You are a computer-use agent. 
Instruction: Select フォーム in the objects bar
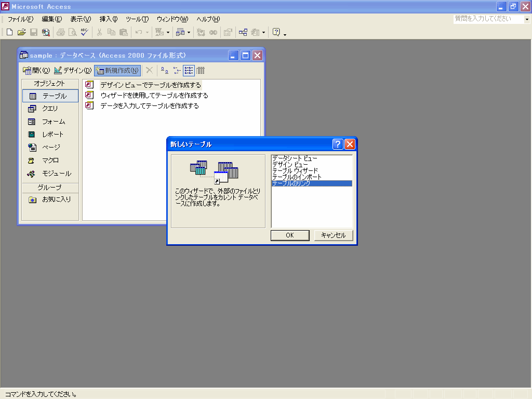[50, 122]
